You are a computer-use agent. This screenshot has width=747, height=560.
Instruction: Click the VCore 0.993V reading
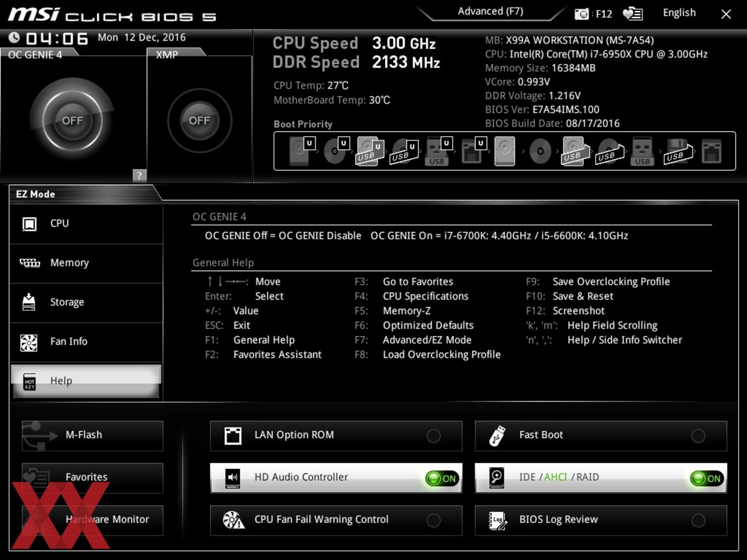[517, 82]
